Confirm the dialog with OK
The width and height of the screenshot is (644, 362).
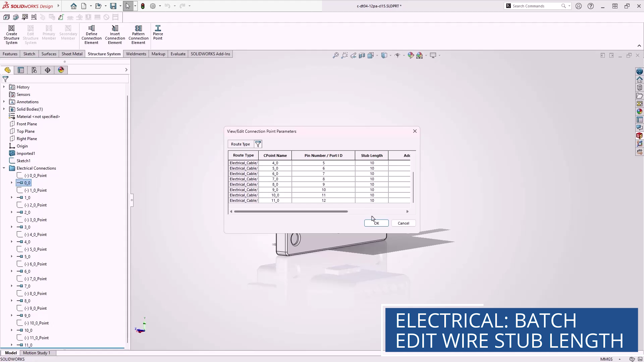pyautogui.click(x=376, y=223)
